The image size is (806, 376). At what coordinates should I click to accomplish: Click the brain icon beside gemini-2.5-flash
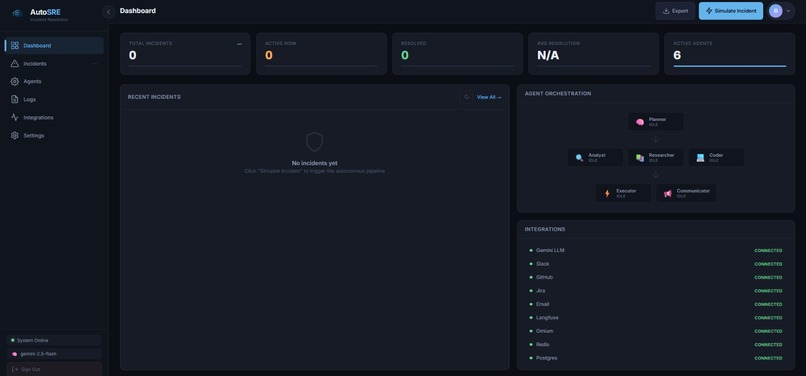coord(14,354)
